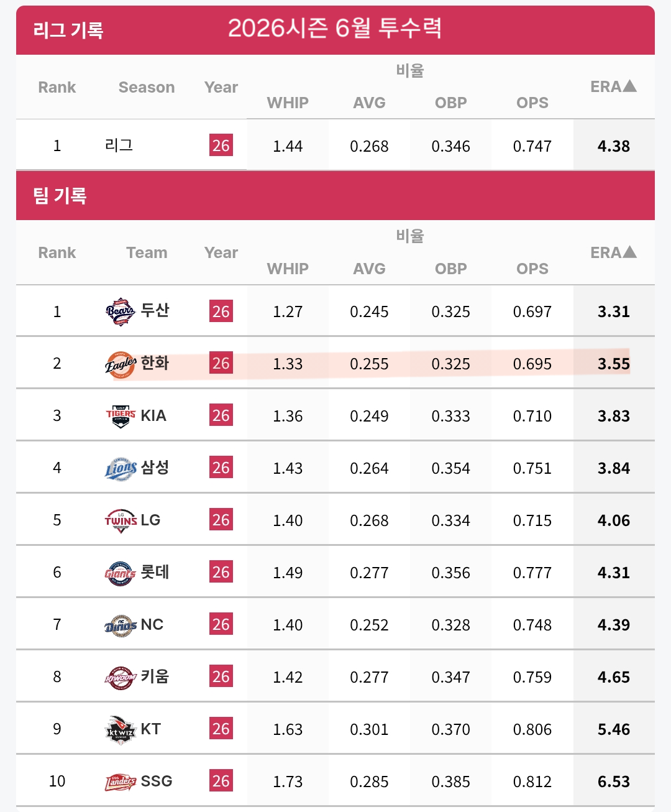Image resolution: width=671 pixels, height=812 pixels.
Task: Click the KIA Tigers team logo
Action: (x=121, y=416)
